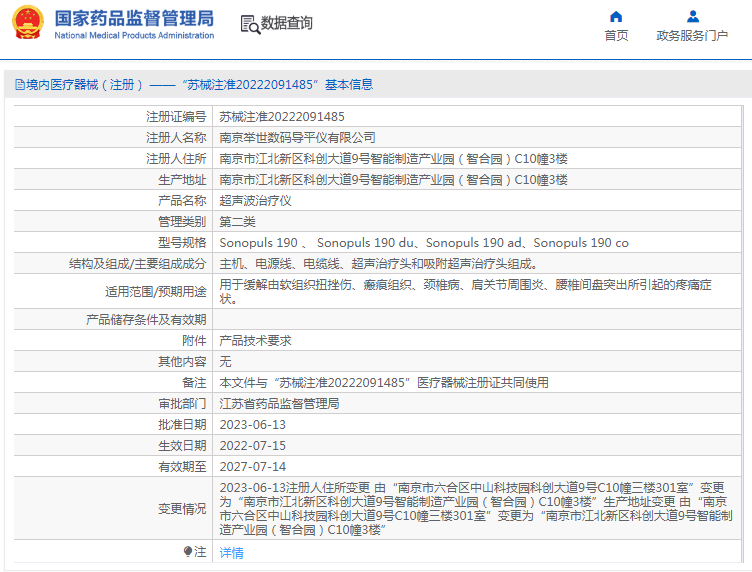Open the 详情 link at bottom

click(x=231, y=552)
